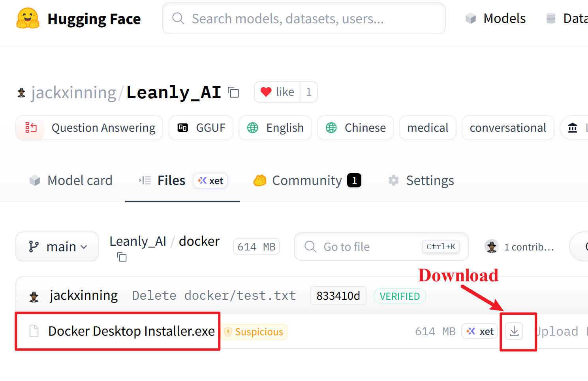Image resolution: width=588 pixels, height=381 pixels.
Task: Select the conversational tag
Action: tap(508, 128)
